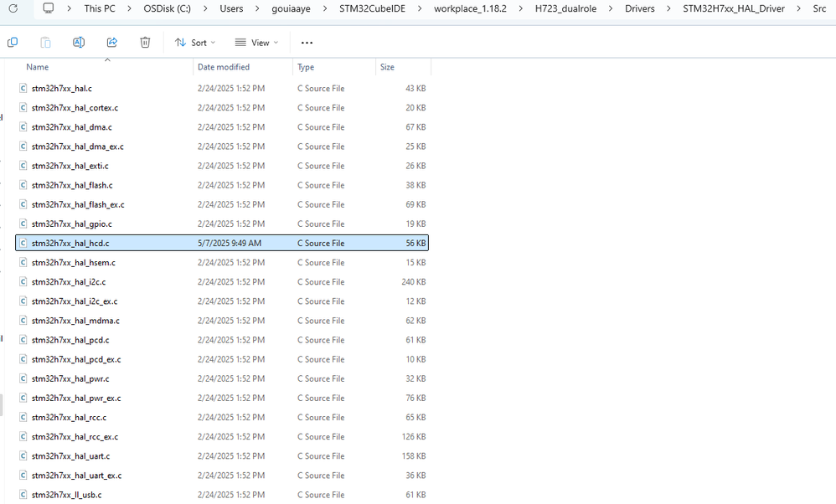Expand chevron after STM32H7xx_HAL_Driver breadcrumb
This screenshot has width=836, height=504.
(798, 8)
